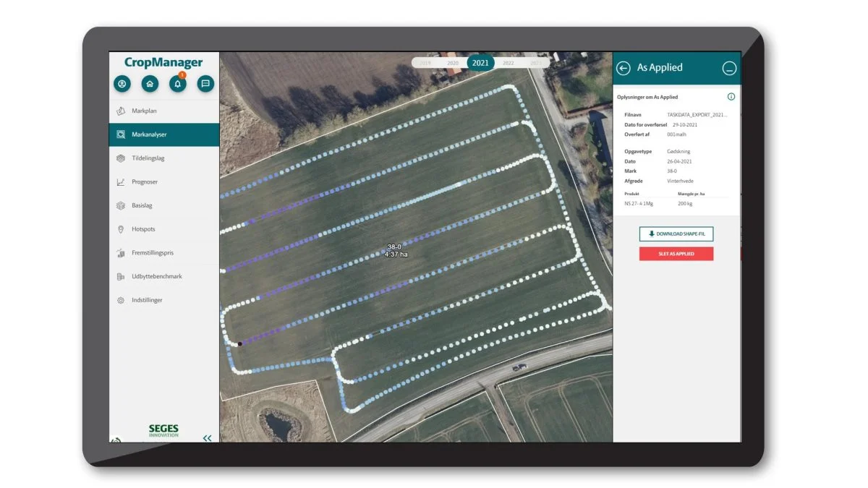The width and height of the screenshot is (868, 488).
Task: Open the user profile icon
Action: click(122, 84)
